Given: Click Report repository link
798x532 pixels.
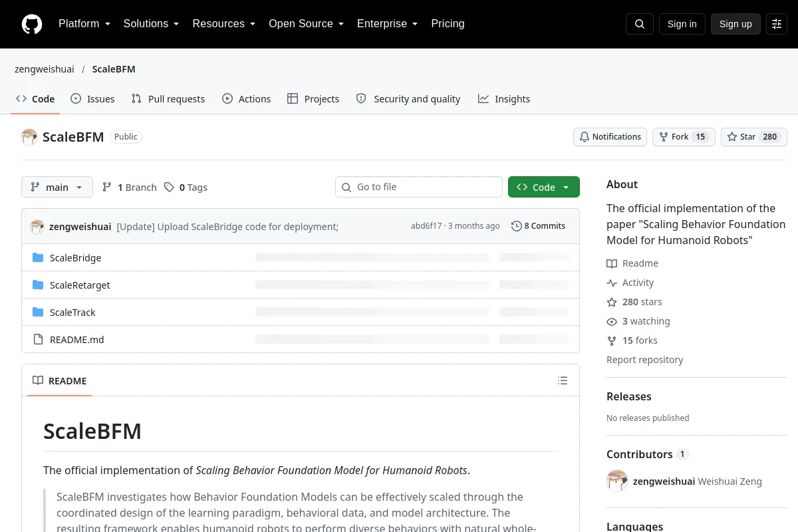Looking at the screenshot, I should point(645,360).
